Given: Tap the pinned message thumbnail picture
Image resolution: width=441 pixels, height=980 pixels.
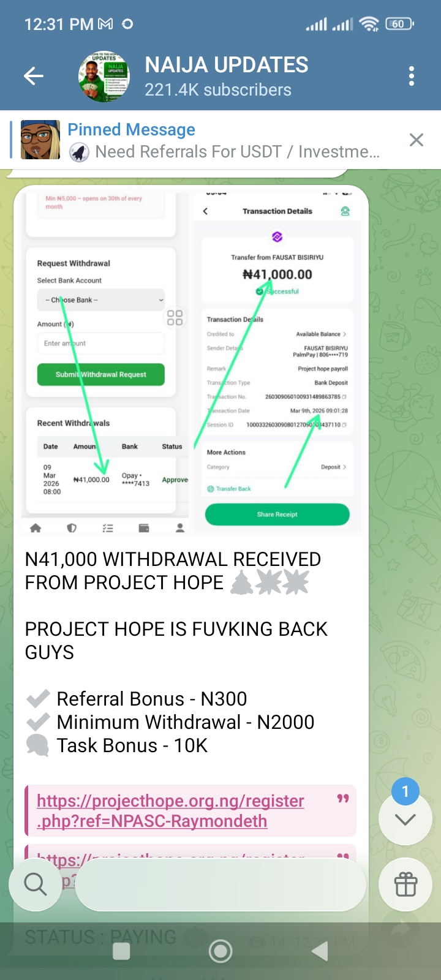Looking at the screenshot, I should pos(40,140).
